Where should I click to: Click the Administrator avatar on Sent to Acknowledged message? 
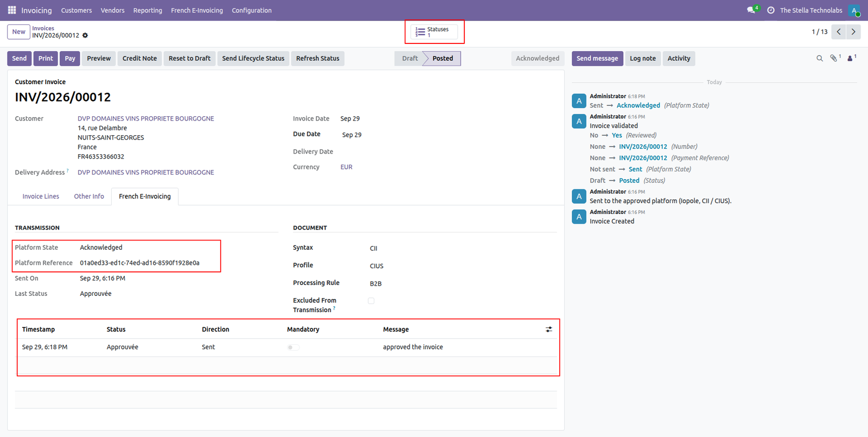coord(579,101)
